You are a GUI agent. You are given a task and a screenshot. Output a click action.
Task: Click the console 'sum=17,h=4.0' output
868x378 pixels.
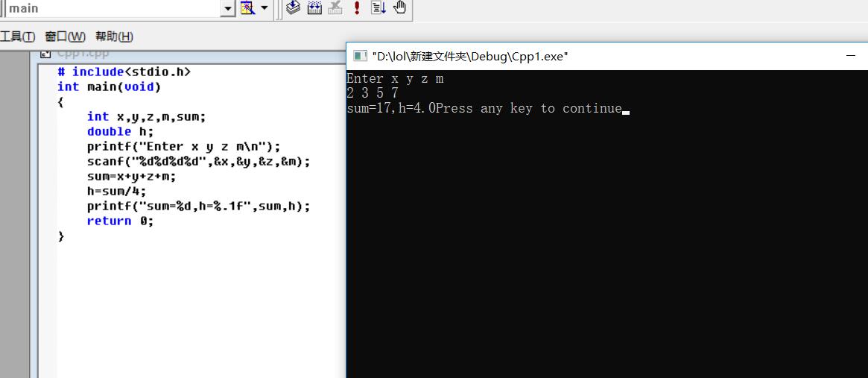(x=391, y=109)
